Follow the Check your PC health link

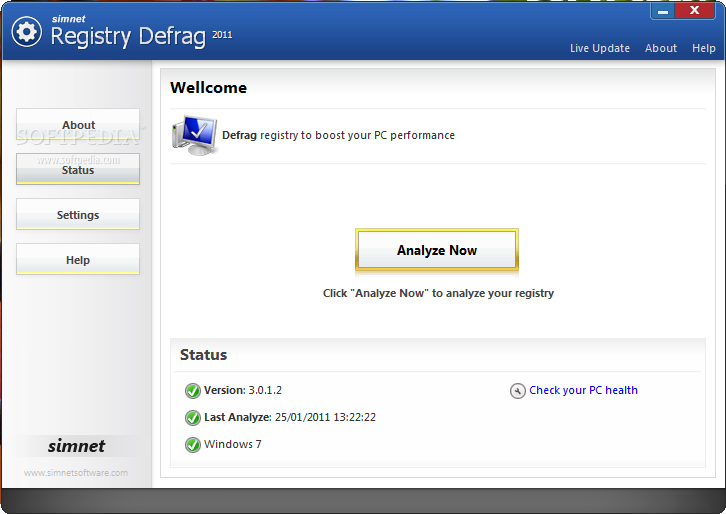(x=583, y=390)
